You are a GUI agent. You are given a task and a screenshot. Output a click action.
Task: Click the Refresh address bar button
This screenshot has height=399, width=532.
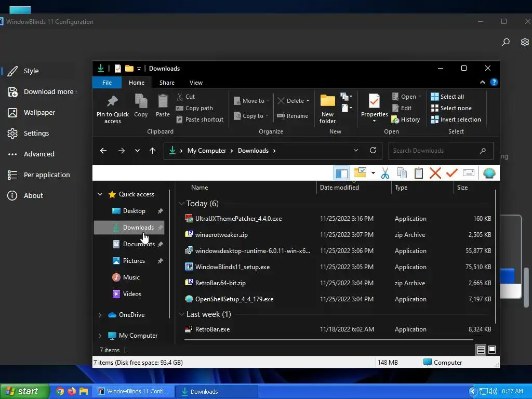pyautogui.click(x=373, y=150)
